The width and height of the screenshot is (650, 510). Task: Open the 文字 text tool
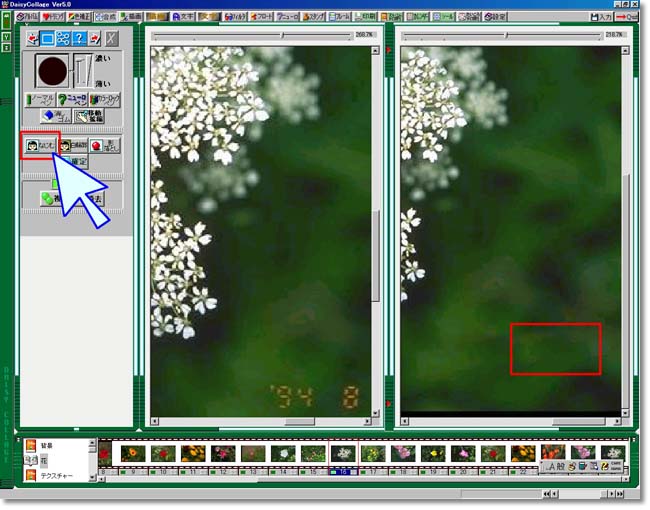point(183,17)
